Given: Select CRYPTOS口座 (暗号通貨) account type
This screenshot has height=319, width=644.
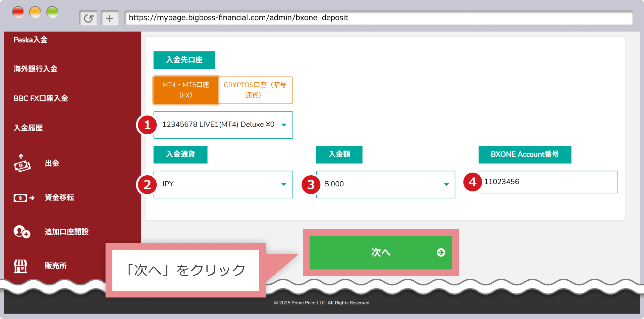Looking at the screenshot, I should point(255,90).
